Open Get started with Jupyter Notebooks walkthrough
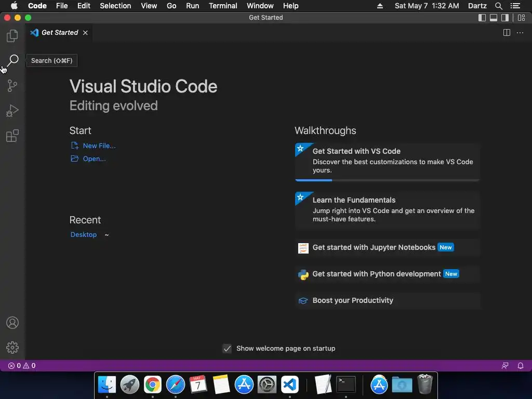532x399 pixels. (x=387, y=248)
